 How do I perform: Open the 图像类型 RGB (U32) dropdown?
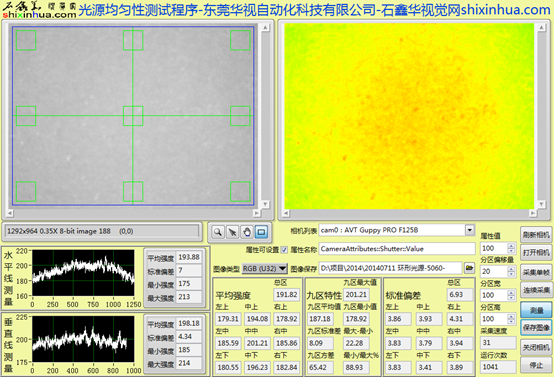click(x=265, y=269)
